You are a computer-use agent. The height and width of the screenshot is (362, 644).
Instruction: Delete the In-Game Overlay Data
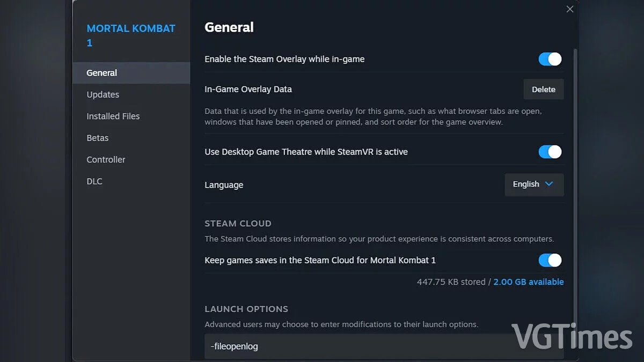tap(544, 90)
